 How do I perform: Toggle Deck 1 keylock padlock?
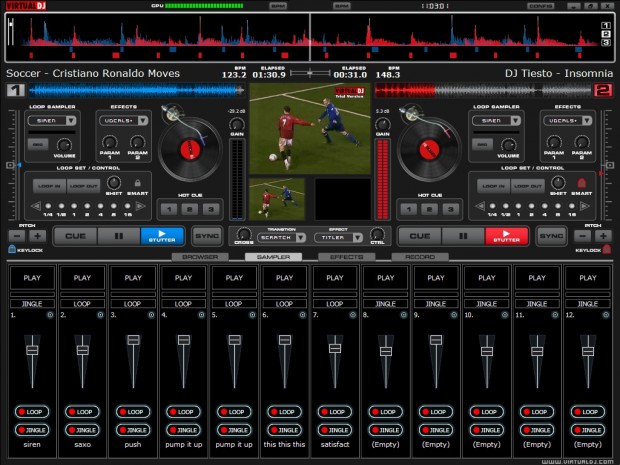pyautogui.click(x=12, y=250)
